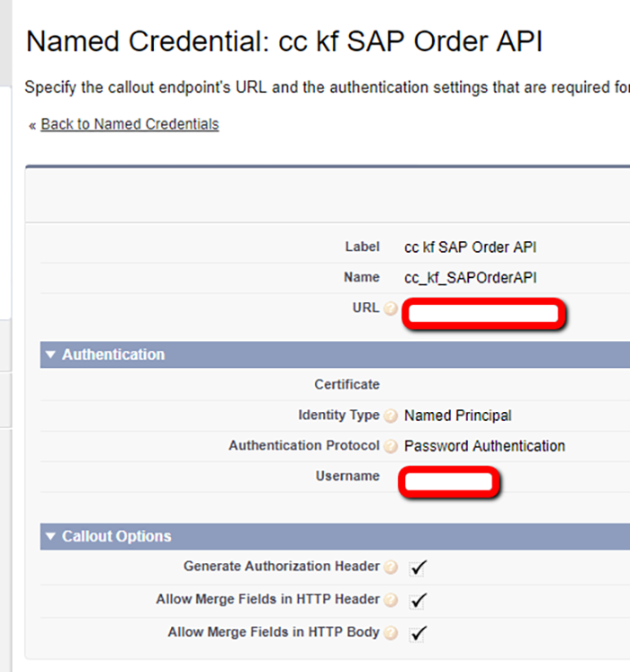This screenshot has height=672, width=630.
Task: Click the Authentication Protocol help icon
Action: (391, 446)
